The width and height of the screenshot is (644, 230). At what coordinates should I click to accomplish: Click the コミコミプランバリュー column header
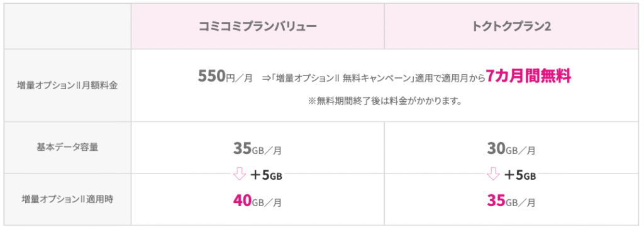pyautogui.click(x=257, y=26)
